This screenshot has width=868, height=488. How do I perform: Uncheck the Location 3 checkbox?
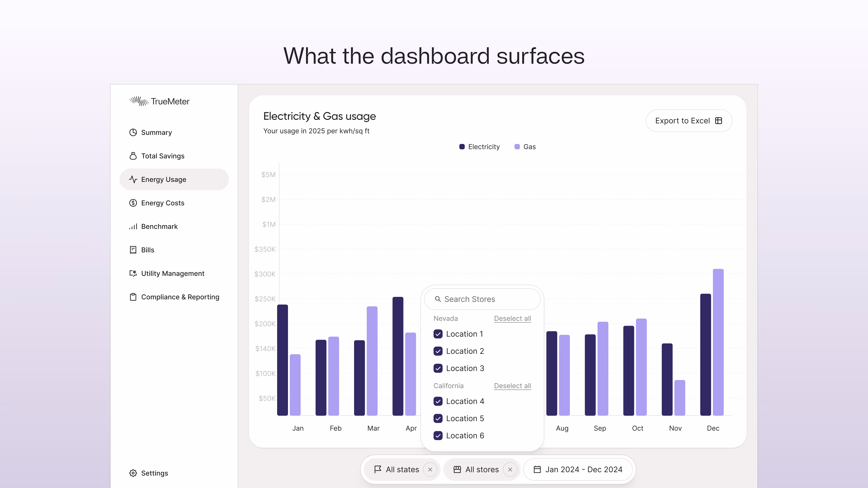point(438,368)
